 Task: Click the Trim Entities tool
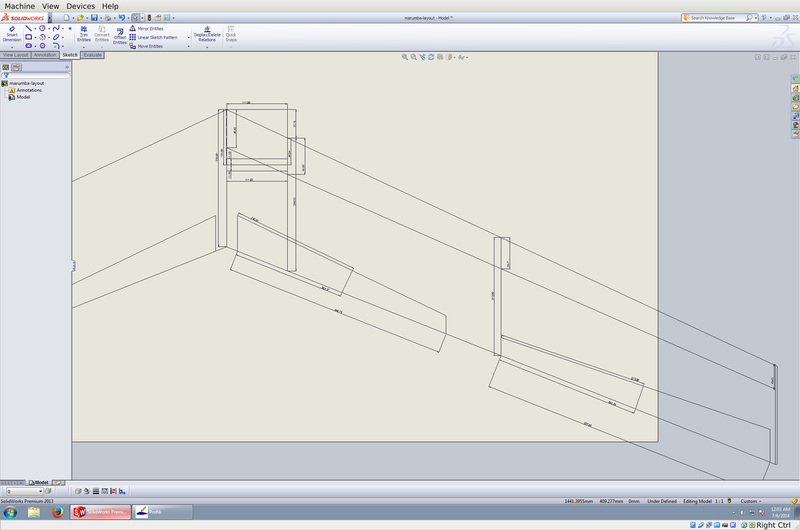pos(83,36)
